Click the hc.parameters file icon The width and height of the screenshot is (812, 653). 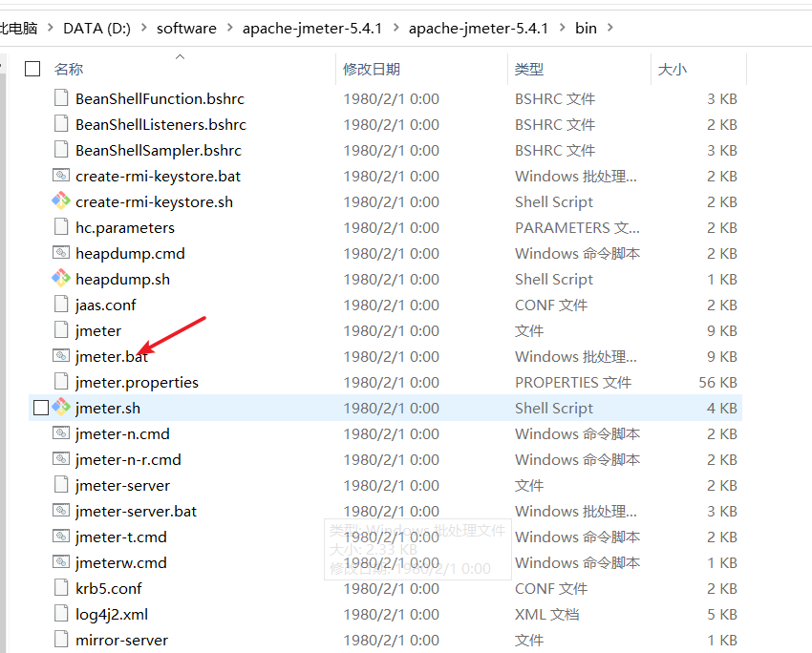coord(61,226)
